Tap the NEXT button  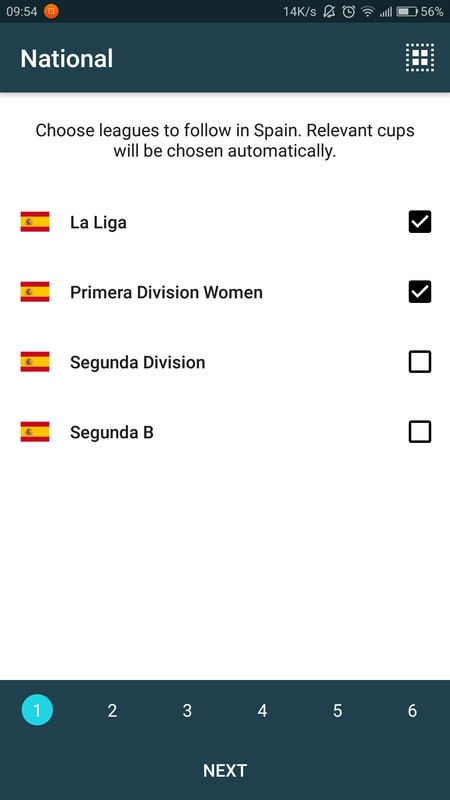tap(225, 770)
